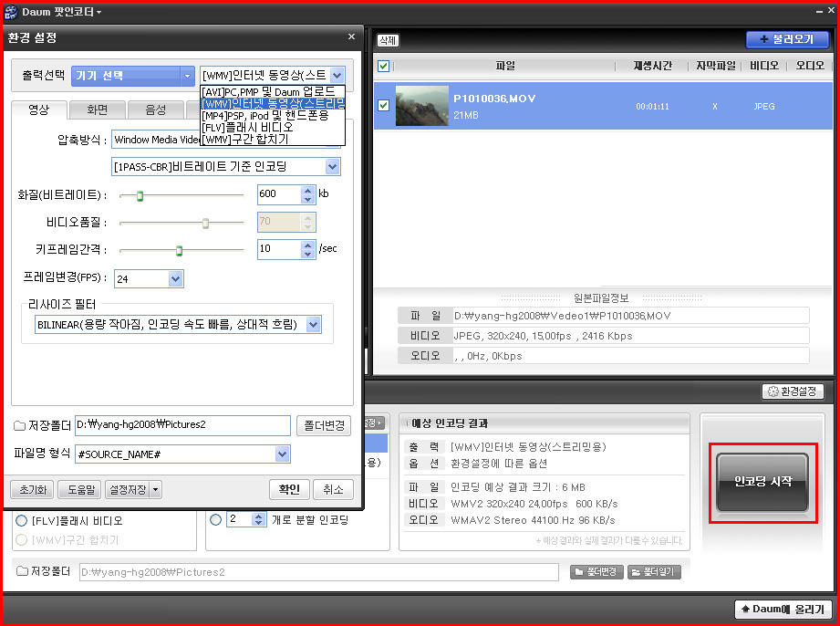The height and width of the screenshot is (626, 840).
Task: Switch to the 영상 tab
Action: 39,110
